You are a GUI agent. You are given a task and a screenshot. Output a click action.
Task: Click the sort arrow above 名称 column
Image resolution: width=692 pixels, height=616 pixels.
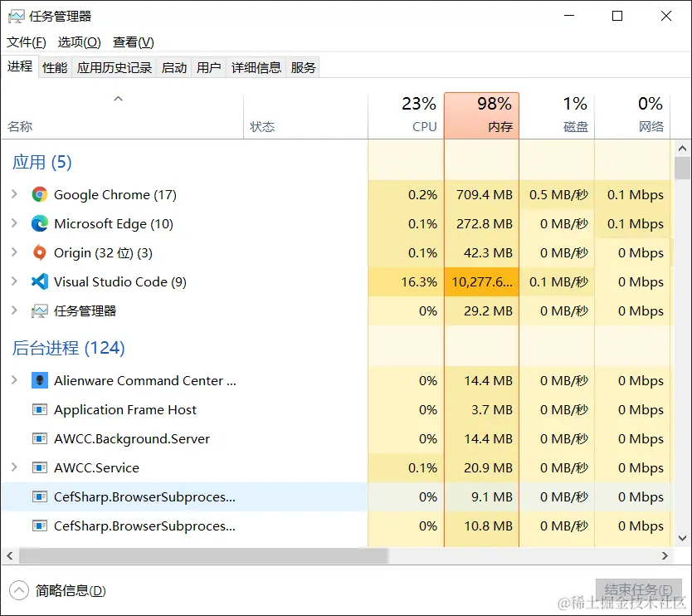coord(119,99)
